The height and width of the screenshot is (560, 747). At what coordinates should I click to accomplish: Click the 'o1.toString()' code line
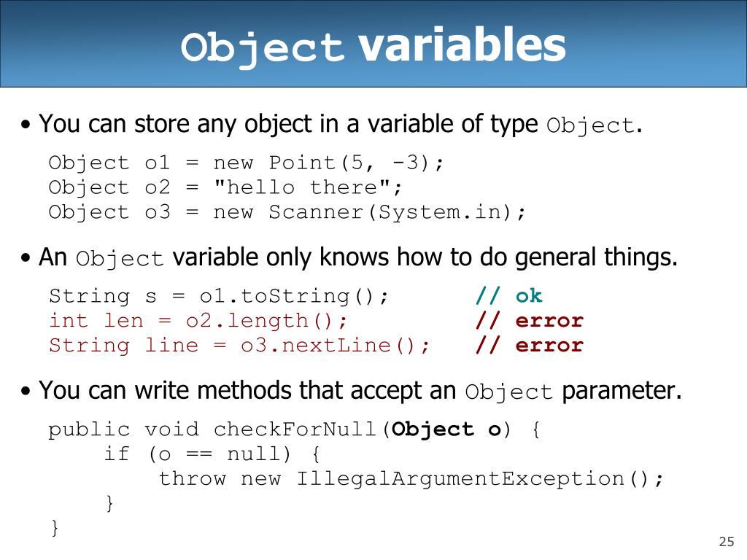[219, 296]
